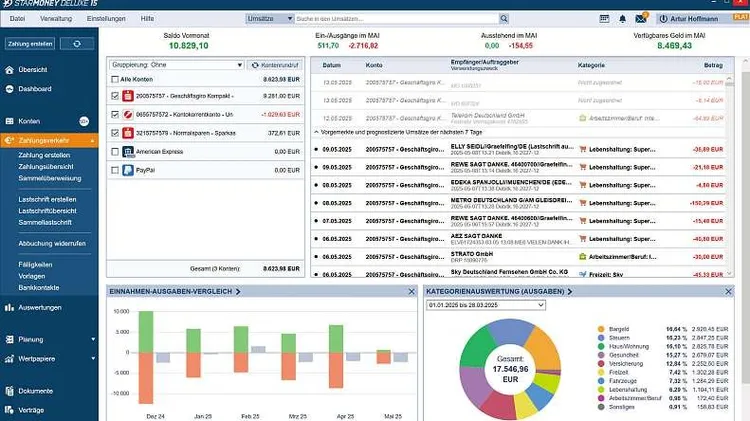Open Auswertungen bar chart icon
Viewport: 750px width, 421px height.
point(9,308)
